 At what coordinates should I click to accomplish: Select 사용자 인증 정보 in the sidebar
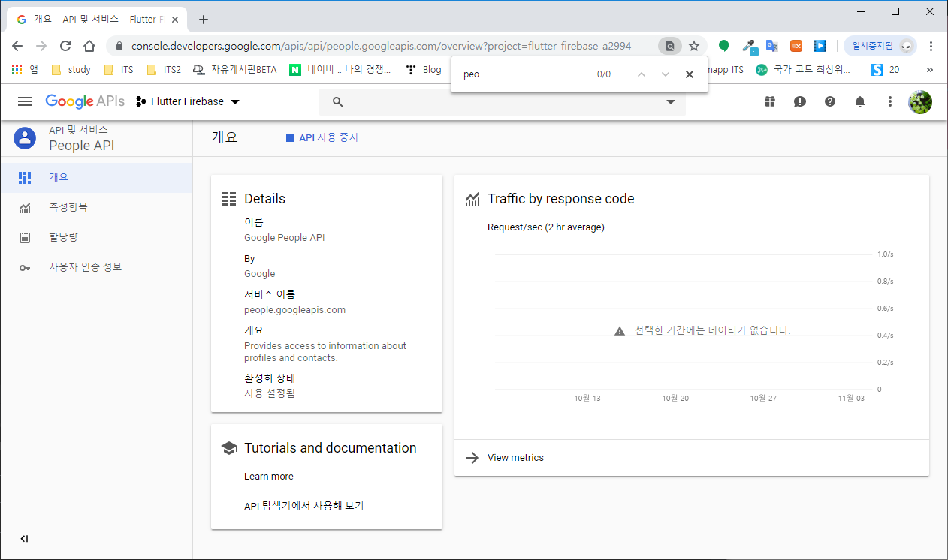click(x=96, y=267)
